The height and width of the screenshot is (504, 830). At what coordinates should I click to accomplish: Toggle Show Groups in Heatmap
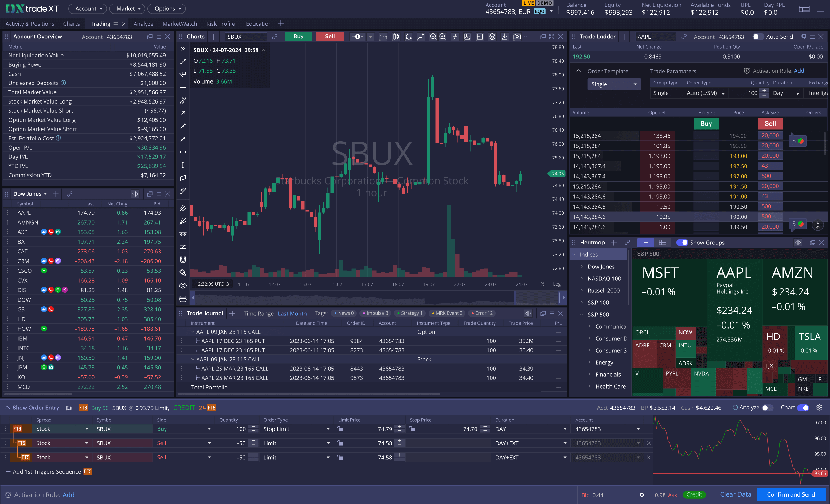pyautogui.click(x=682, y=243)
